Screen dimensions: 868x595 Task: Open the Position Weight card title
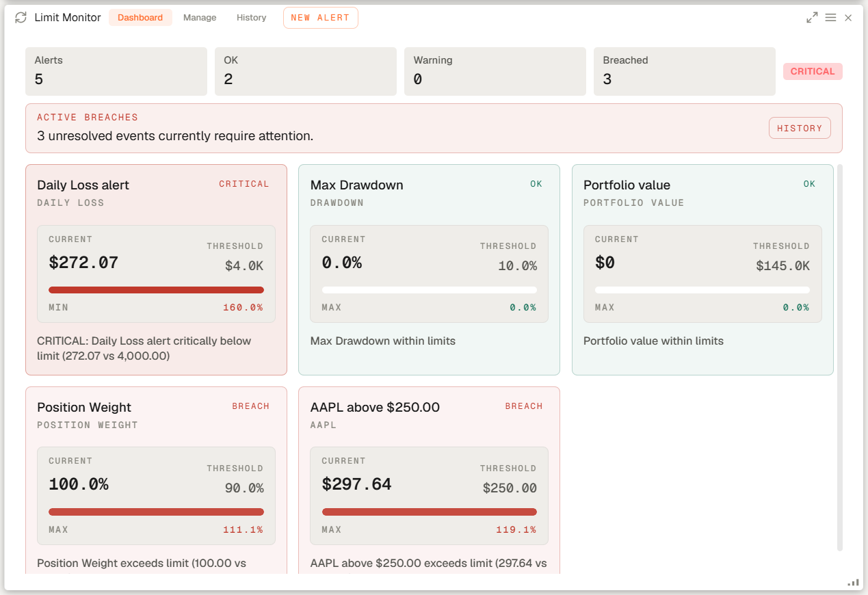84,408
